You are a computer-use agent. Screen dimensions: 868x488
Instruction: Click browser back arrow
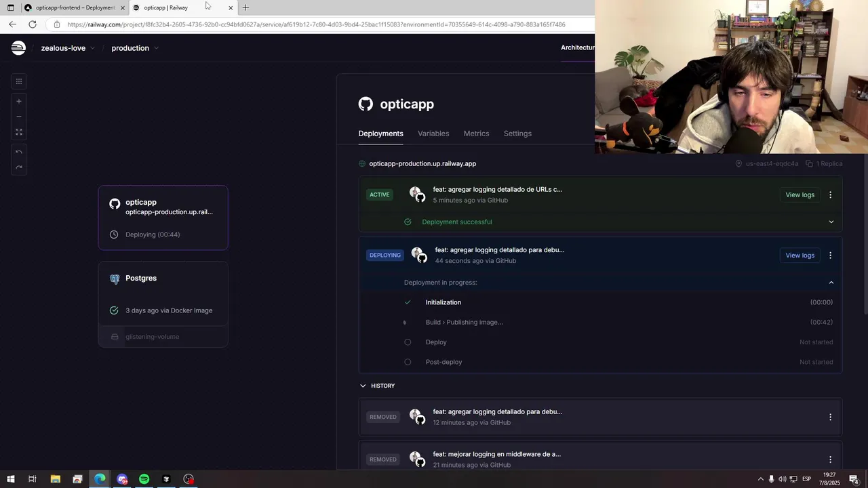12,24
